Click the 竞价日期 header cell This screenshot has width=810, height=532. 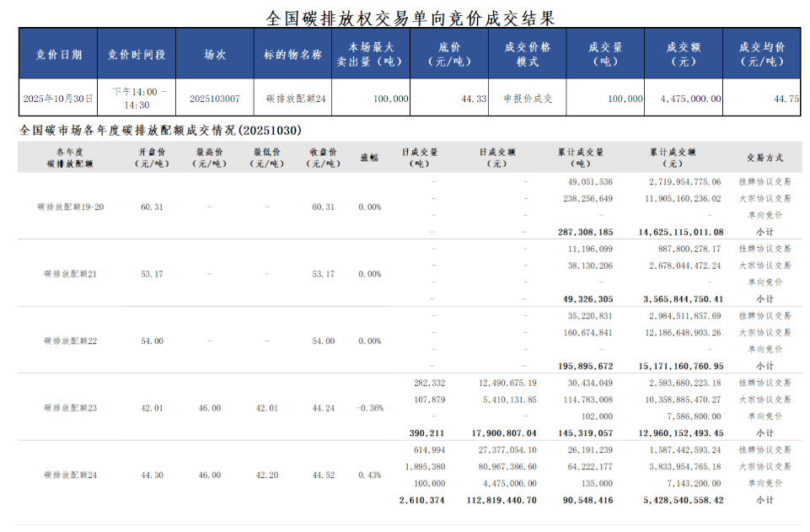pyautogui.click(x=58, y=54)
